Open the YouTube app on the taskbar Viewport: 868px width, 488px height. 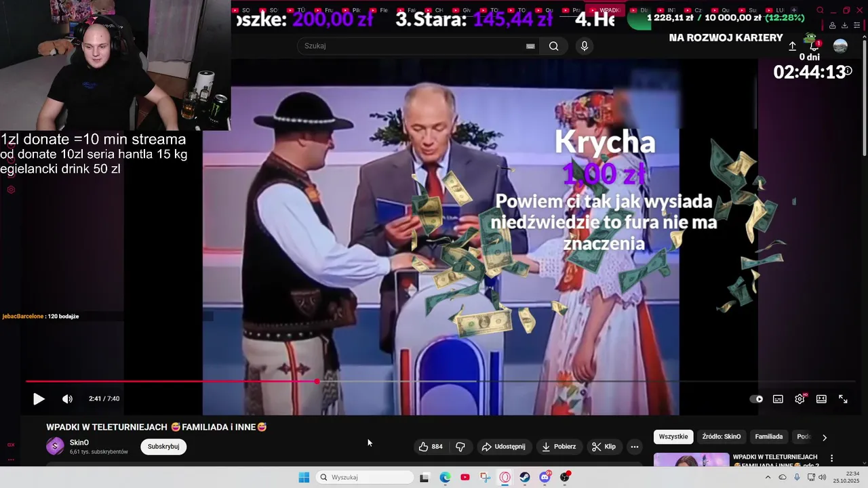tap(465, 477)
